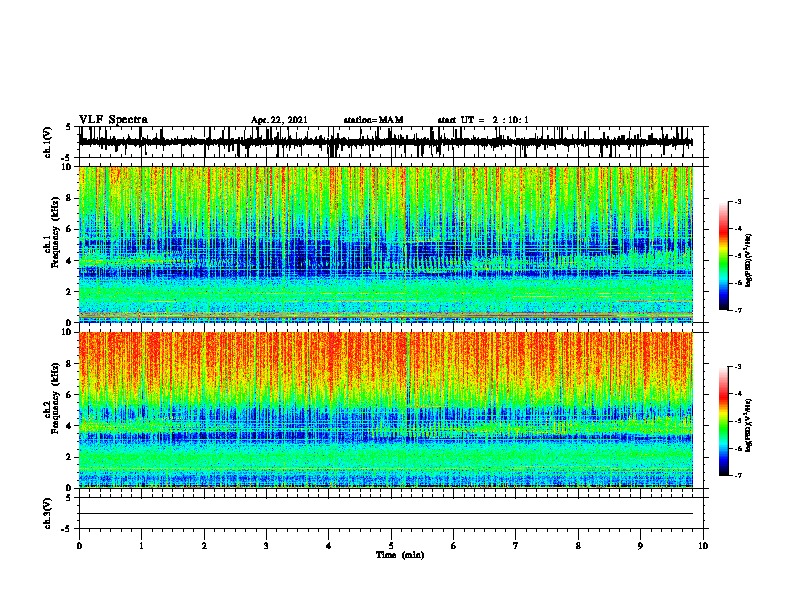Click the ch.2 spectrogram color scale bar
792x612 pixels.
tap(723, 421)
